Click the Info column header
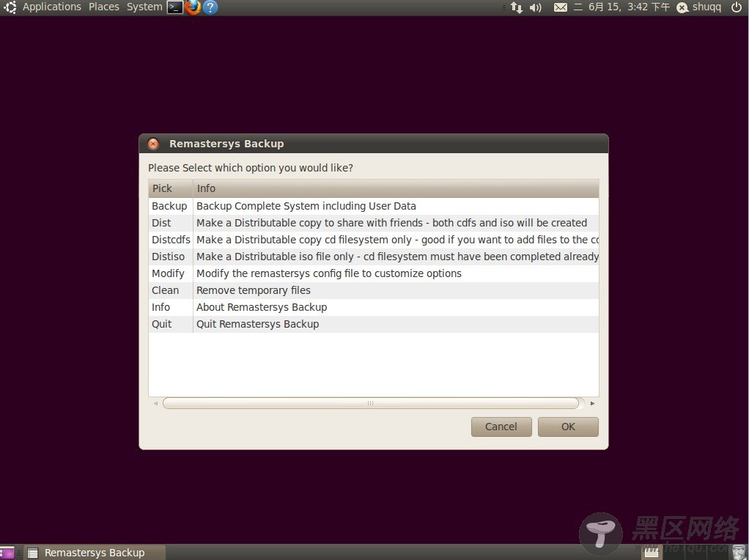 pyautogui.click(x=396, y=188)
